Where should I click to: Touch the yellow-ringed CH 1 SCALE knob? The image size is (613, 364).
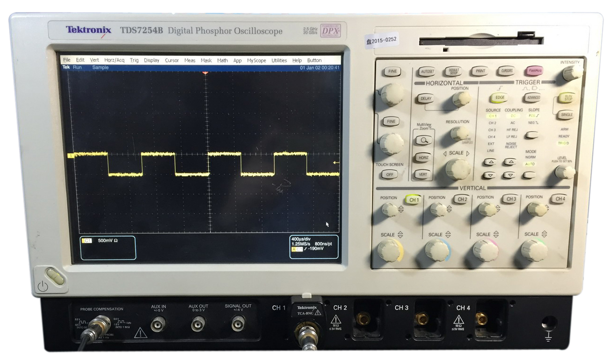(390, 250)
